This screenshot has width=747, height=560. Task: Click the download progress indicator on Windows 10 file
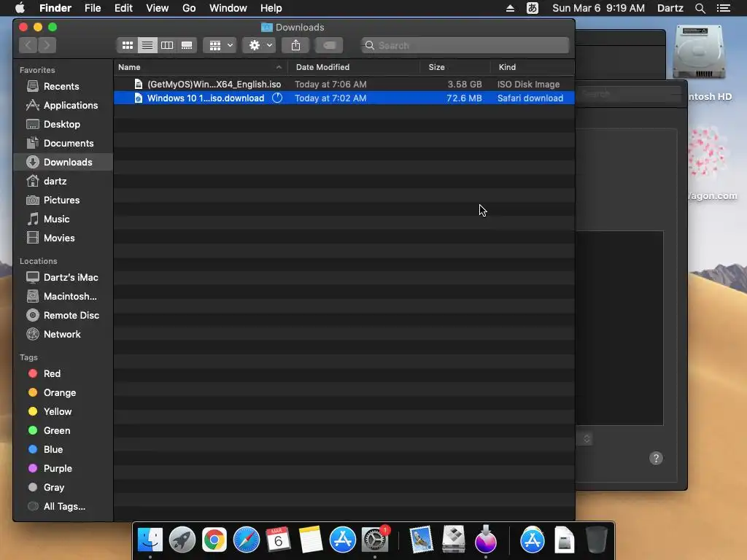coord(277,98)
